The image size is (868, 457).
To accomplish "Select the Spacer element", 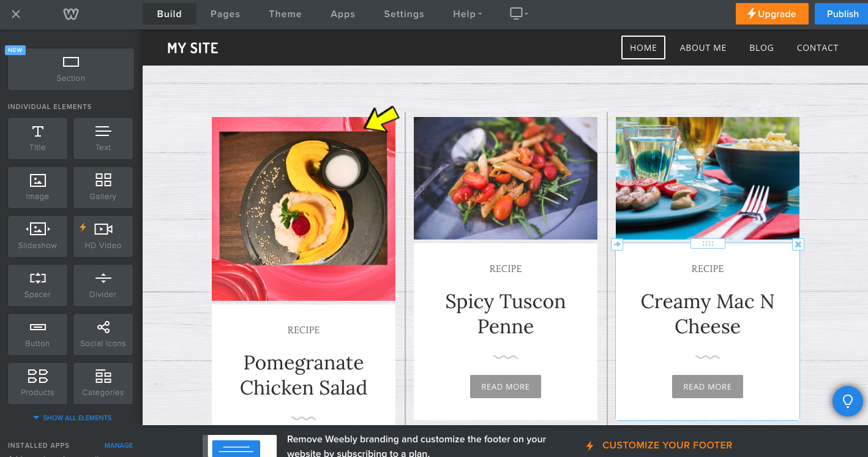I will [37, 285].
